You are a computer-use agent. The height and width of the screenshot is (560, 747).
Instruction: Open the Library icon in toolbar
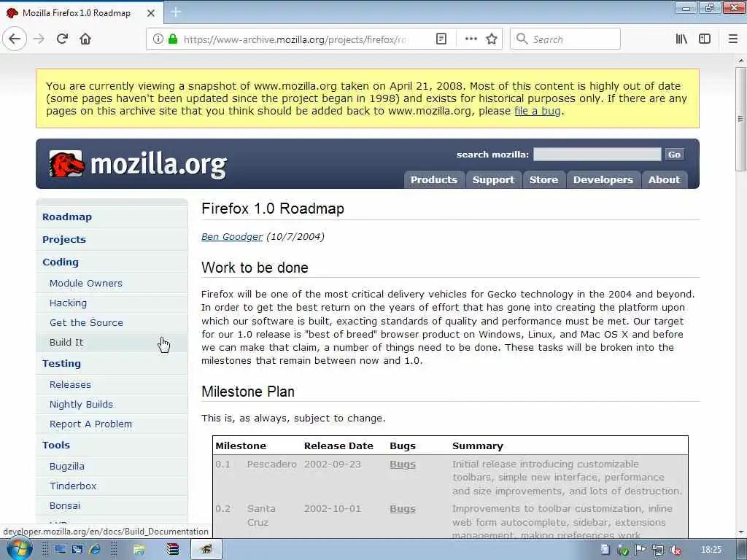tap(682, 39)
